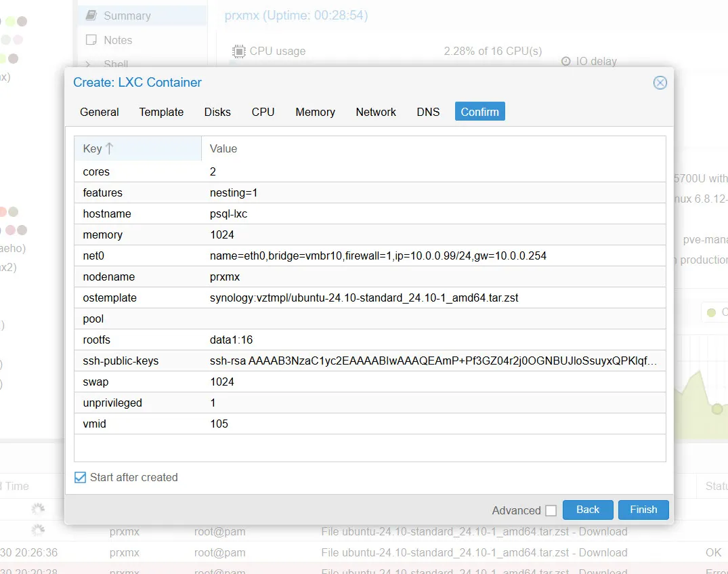Click the IO delay clock icon

coord(566,61)
